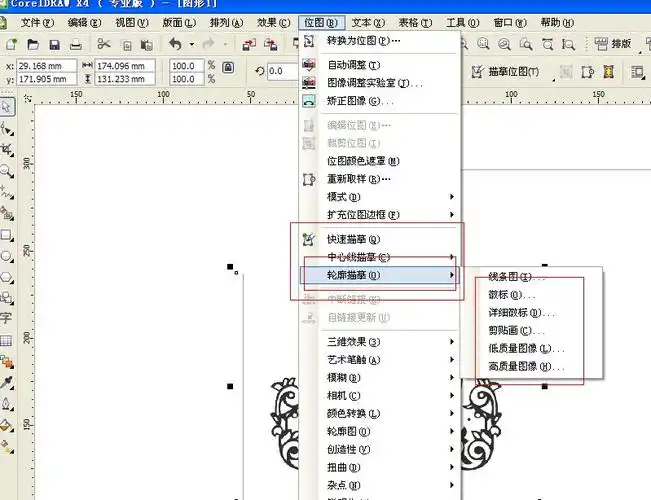This screenshot has height=500, width=651.
Task: Click the y position field
Action: pos(46,79)
